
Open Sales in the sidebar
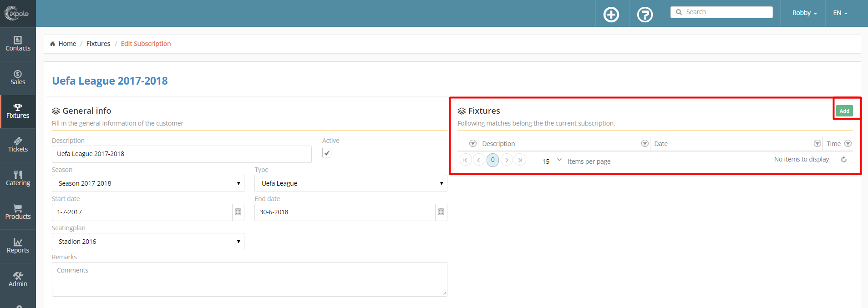18,78
